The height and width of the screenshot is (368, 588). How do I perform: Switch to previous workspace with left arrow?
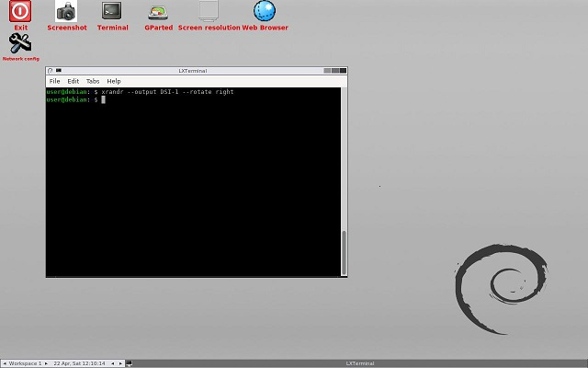[x=5, y=363]
